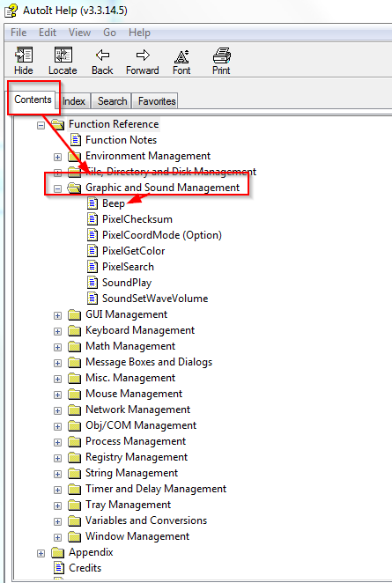Screen dimensions: 392x583
Task: Click the Network Management folder icon
Action: click(x=74, y=410)
